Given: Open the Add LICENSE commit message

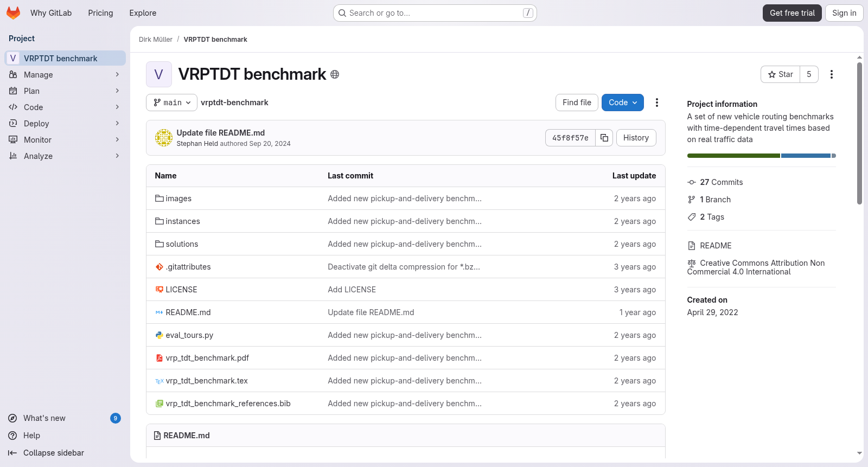Looking at the screenshot, I should [x=352, y=290].
